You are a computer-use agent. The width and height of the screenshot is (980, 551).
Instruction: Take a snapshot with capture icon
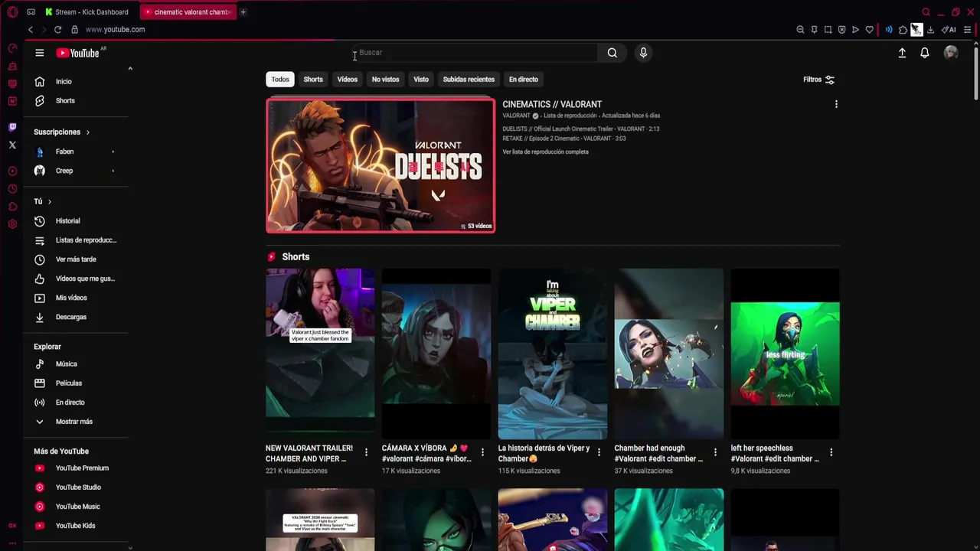click(828, 30)
